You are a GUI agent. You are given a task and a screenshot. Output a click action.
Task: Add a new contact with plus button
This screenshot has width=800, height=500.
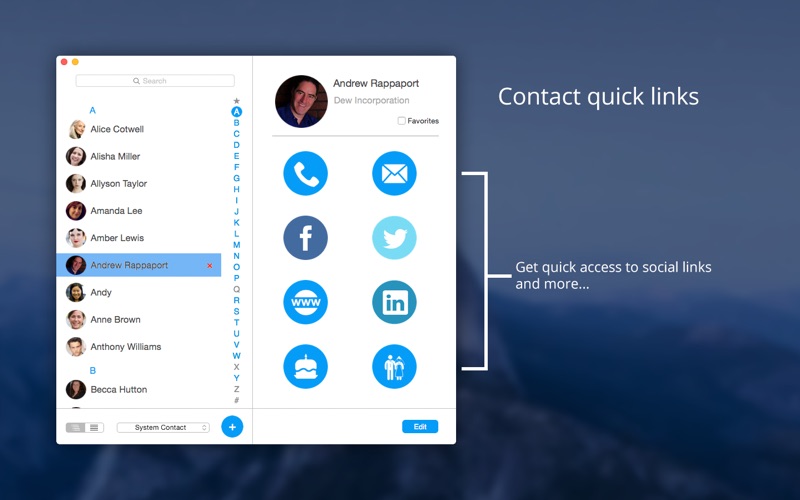232,427
